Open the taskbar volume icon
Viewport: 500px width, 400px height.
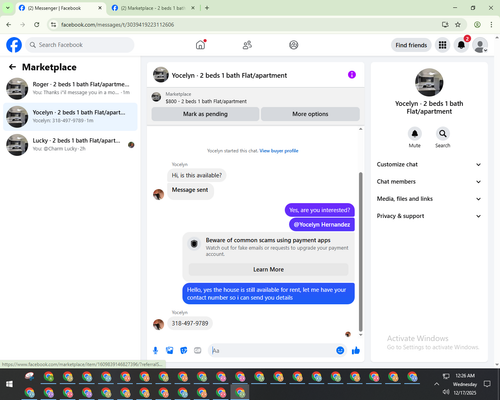tap(446, 392)
